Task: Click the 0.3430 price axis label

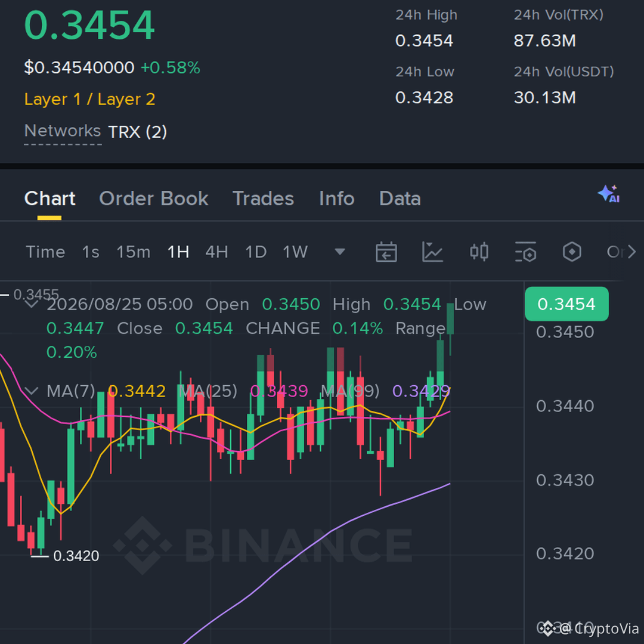Action: (x=565, y=480)
